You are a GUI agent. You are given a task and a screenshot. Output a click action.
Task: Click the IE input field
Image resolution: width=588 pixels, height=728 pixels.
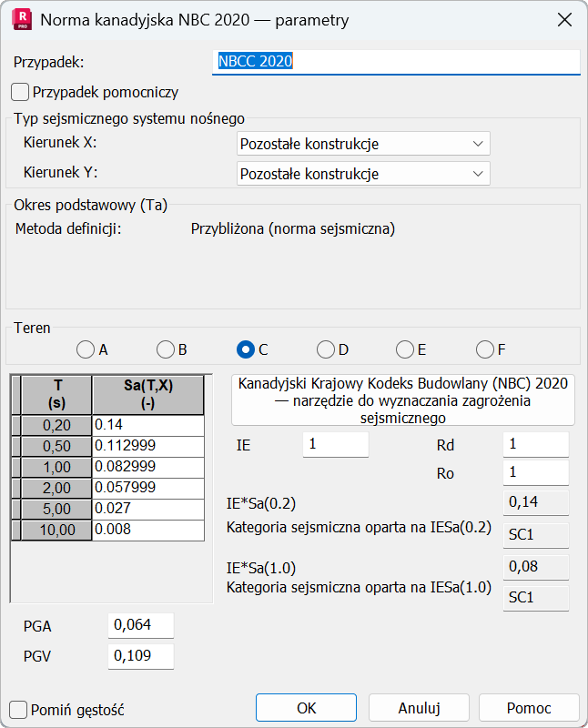coord(336,444)
